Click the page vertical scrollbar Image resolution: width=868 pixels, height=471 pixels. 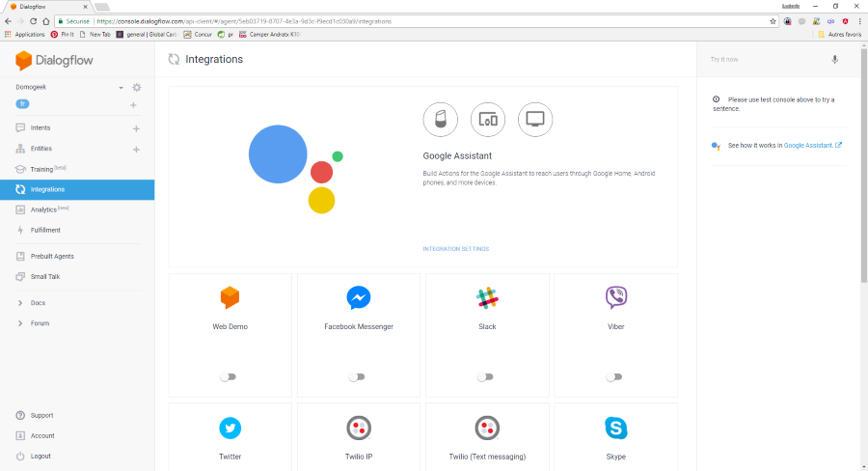[863, 166]
